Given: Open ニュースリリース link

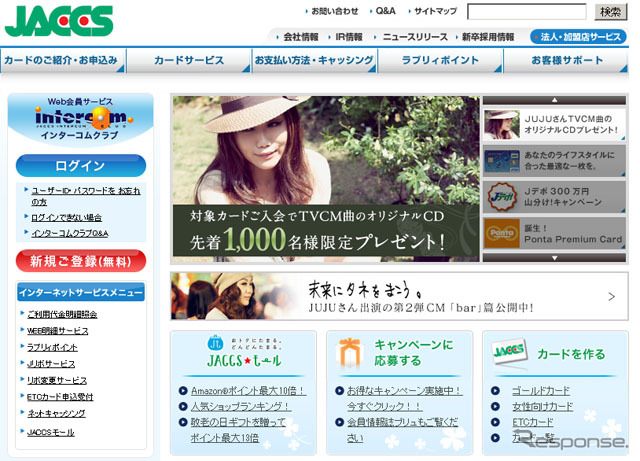Looking at the screenshot, I should (415, 37).
